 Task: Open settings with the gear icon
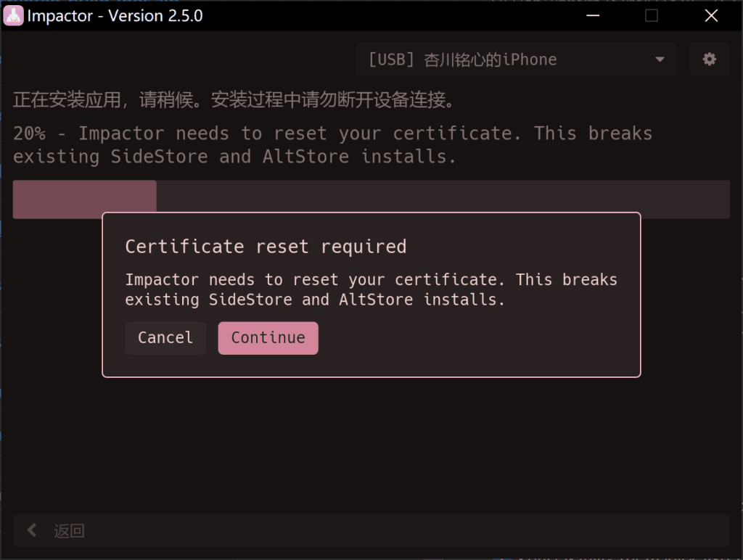click(709, 59)
